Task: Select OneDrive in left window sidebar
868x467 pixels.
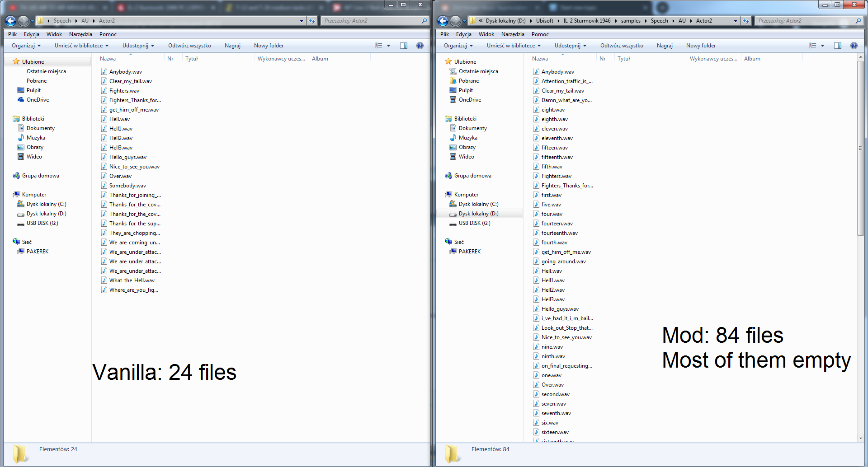Action: pyautogui.click(x=38, y=100)
